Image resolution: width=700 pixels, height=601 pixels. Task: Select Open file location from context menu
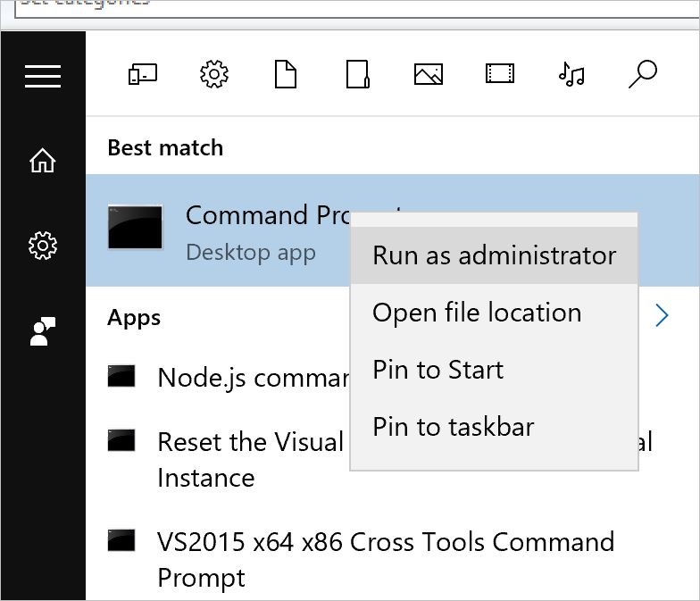coord(477,313)
